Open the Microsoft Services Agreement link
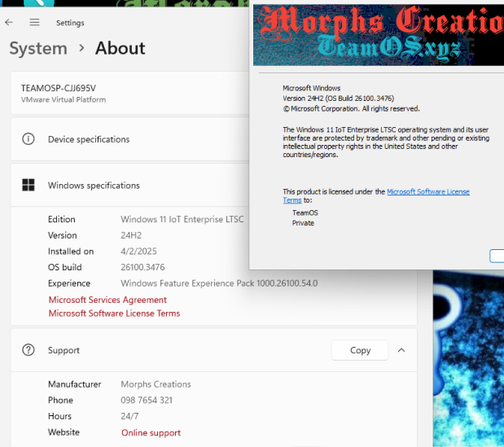Image resolution: width=504 pixels, height=447 pixels. coord(107,300)
